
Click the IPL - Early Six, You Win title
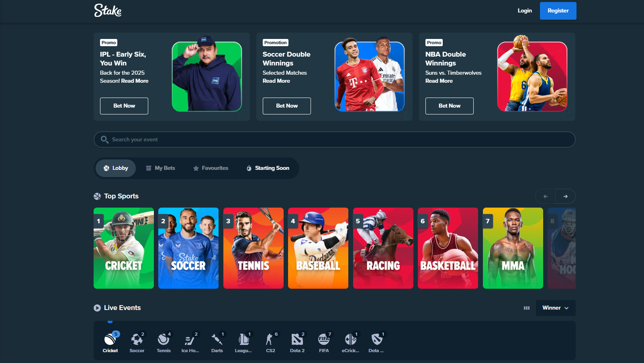click(123, 59)
